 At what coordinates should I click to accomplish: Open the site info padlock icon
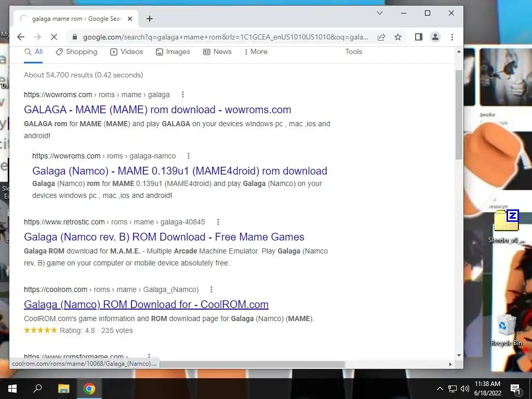click(75, 37)
